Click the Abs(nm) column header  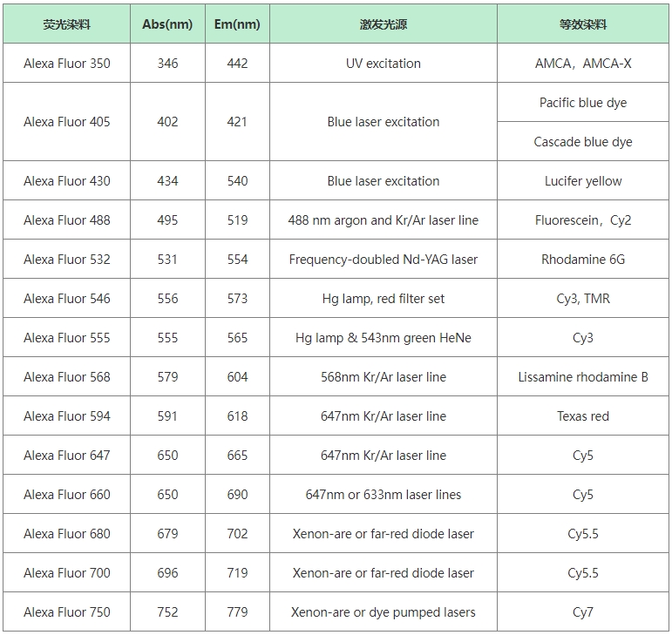point(167,24)
